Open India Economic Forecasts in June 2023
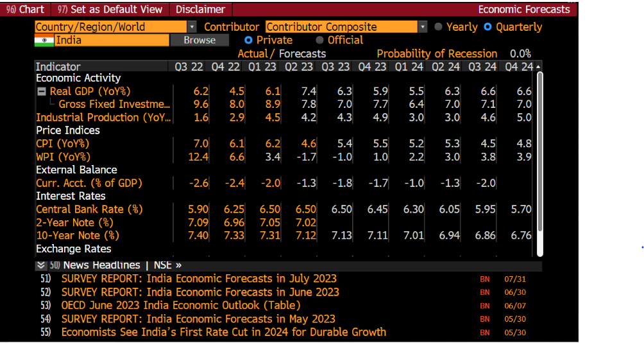The width and height of the screenshot is (644, 343). pos(200,292)
